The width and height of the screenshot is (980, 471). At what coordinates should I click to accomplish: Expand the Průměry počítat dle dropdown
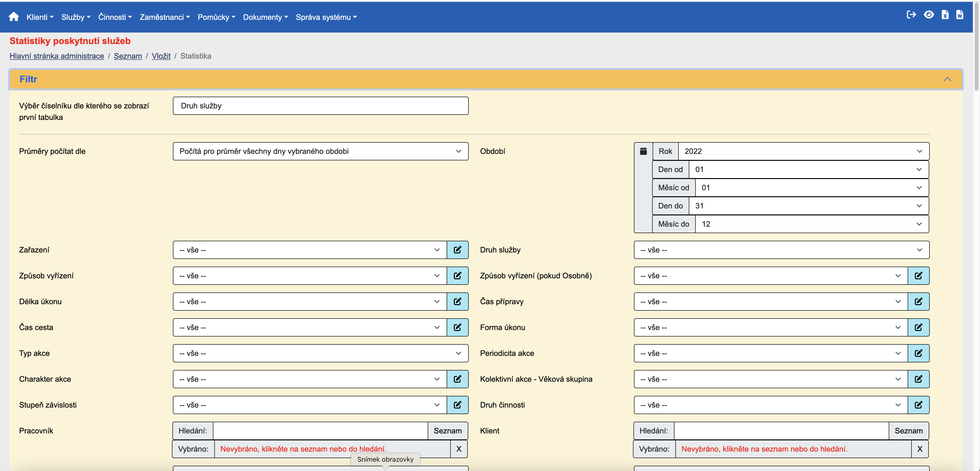click(x=320, y=151)
